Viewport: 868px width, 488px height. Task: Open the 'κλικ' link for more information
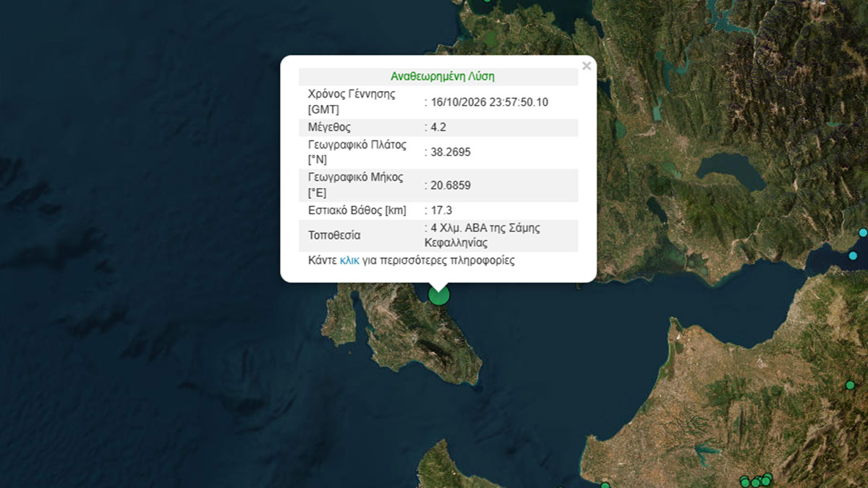[x=350, y=260]
